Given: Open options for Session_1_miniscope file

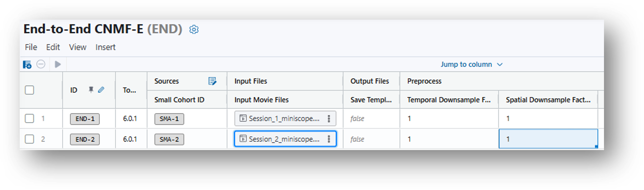Looking at the screenshot, I should [329, 119].
